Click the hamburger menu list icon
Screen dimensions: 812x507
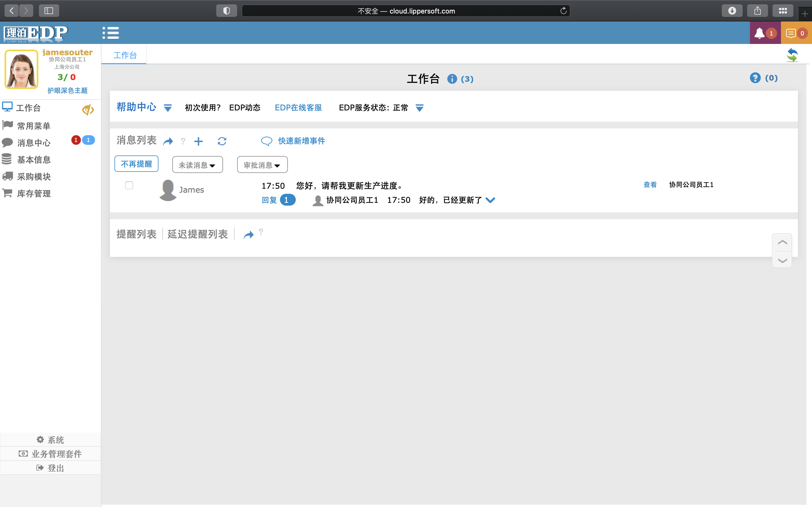coord(111,33)
